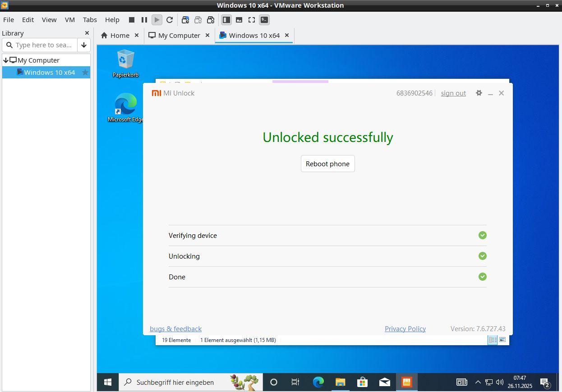Click the Reboot phone button
Screen dimensions: 562x392
click(x=327, y=164)
